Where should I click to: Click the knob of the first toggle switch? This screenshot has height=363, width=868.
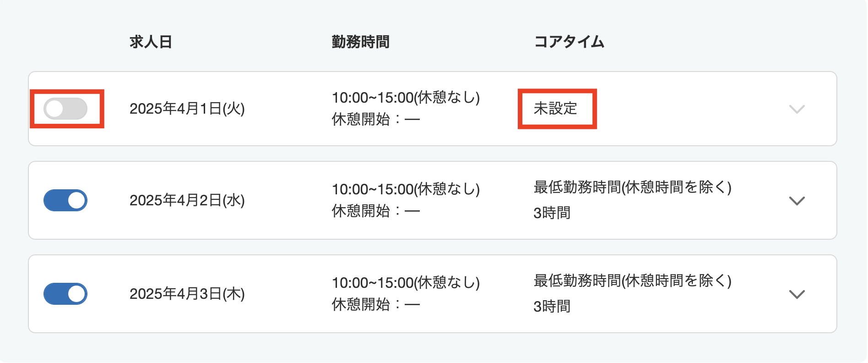(57, 109)
